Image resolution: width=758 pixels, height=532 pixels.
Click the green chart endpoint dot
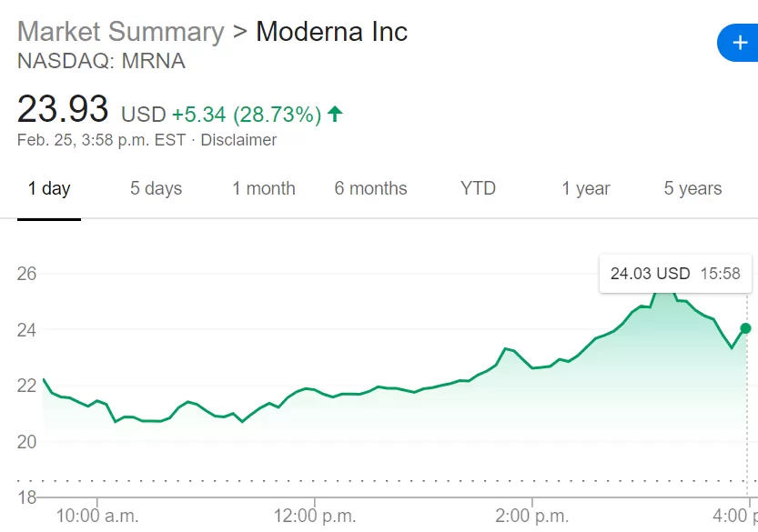[x=746, y=328]
